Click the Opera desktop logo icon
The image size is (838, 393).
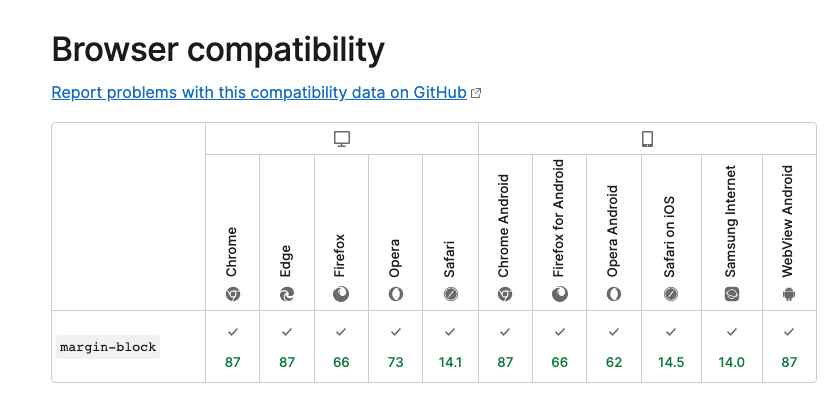pos(395,294)
